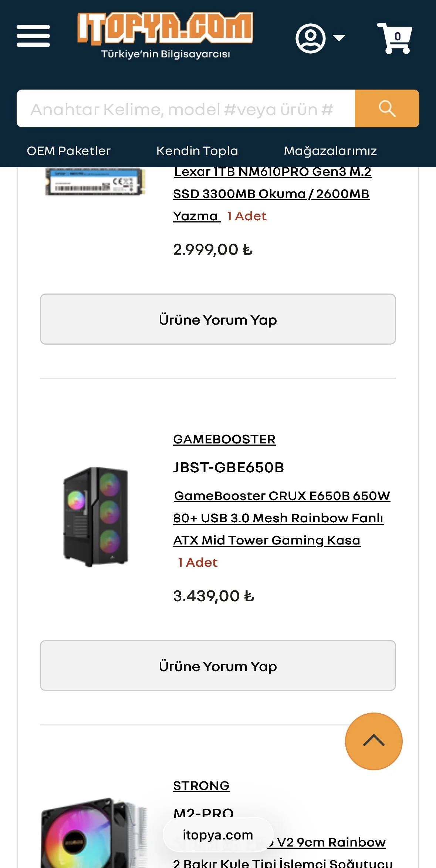Tap the orange scroll-to-top arrow button
This screenshot has height=868, width=436.
[374, 741]
